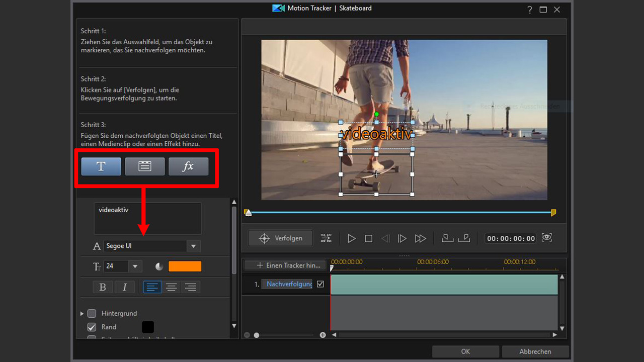Select the Title text (T) button
The height and width of the screenshot is (362, 644).
pyautogui.click(x=101, y=166)
